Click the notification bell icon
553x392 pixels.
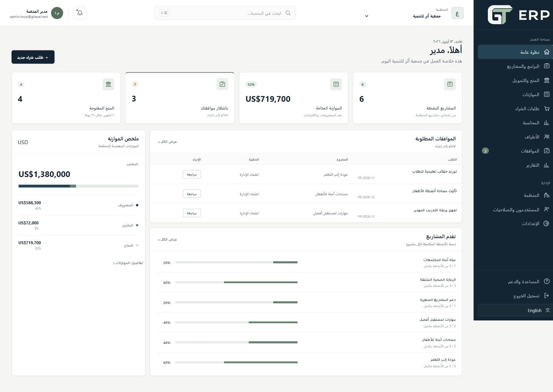tap(80, 13)
